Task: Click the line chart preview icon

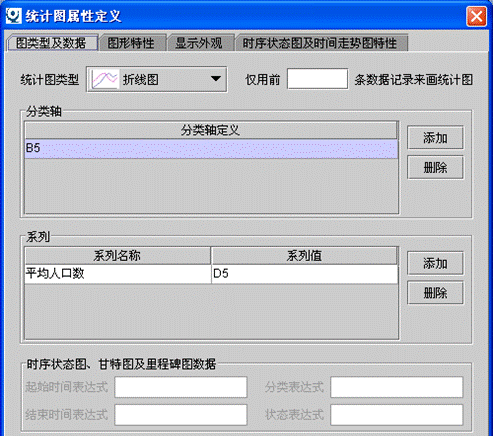Action: point(105,79)
